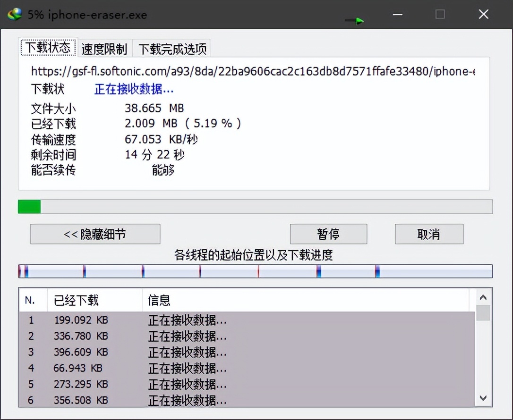Pause download with 暂停 button
Image resolution: width=513 pixels, height=420 pixels.
click(328, 234)
